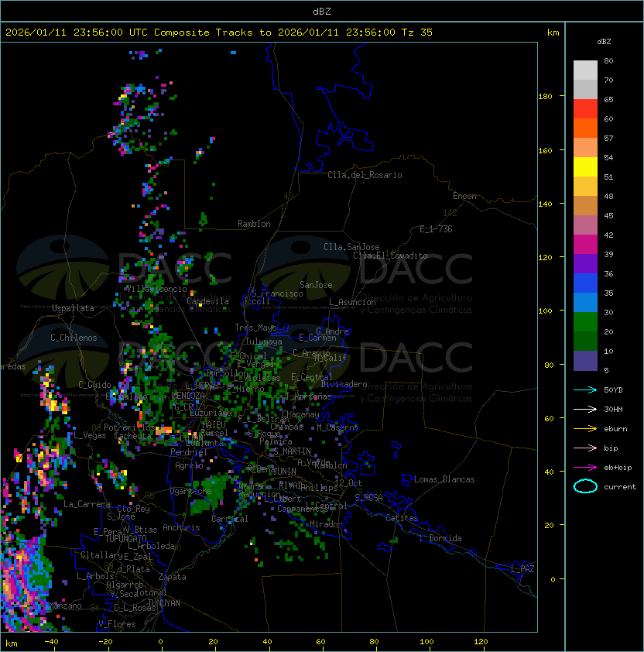Click the Cacheuta map label
Screen dimensions: 644x652
coord(132,436)
